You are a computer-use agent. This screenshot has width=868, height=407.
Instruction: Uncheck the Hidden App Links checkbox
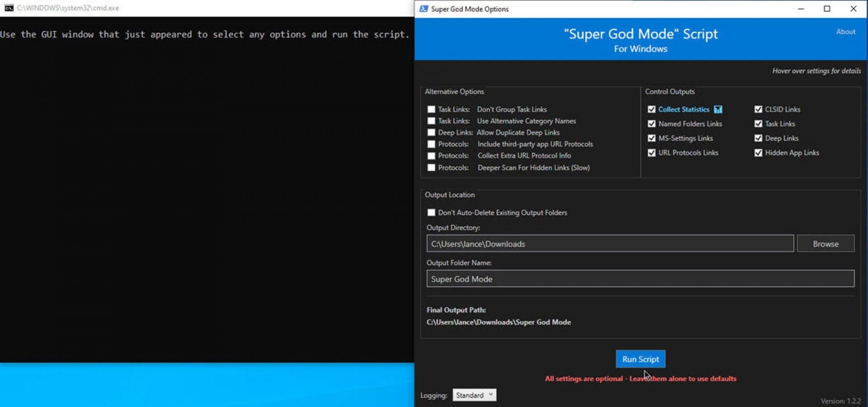click(758, 153)
